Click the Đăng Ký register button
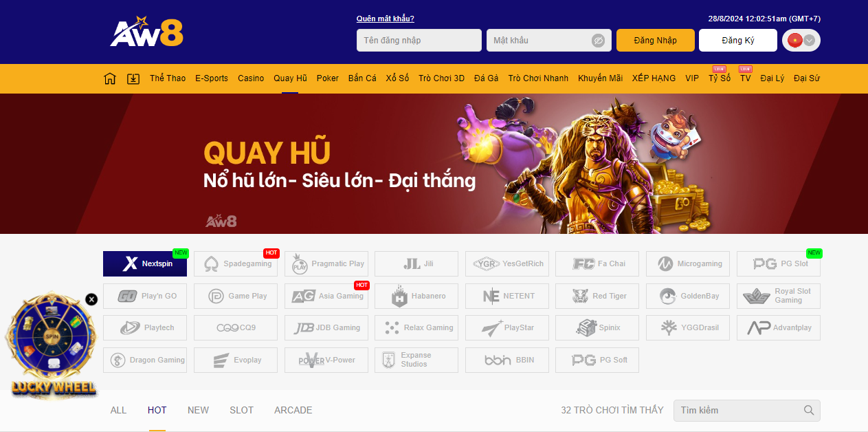Image resolution: width=868 pixels, height=432 pixels. [x=738, y=41]
